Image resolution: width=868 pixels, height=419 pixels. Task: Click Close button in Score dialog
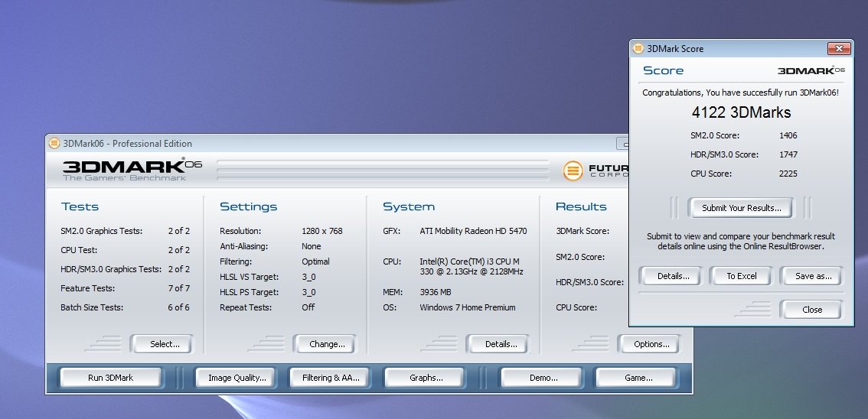tap(811, 310)
